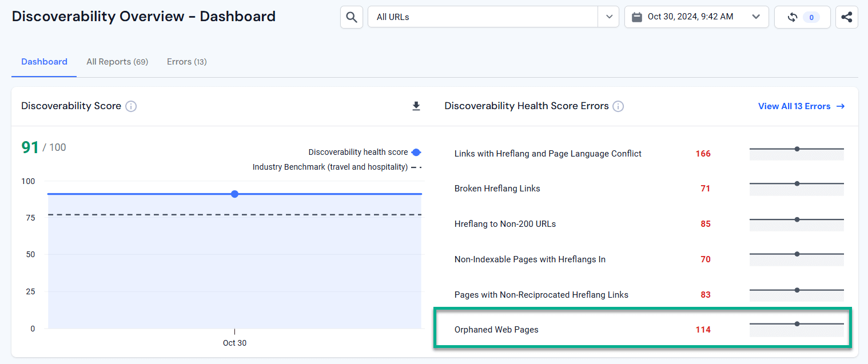Toggle the Industry Benchmark legend entry
868x364 pixels.
tap(337, 167)
